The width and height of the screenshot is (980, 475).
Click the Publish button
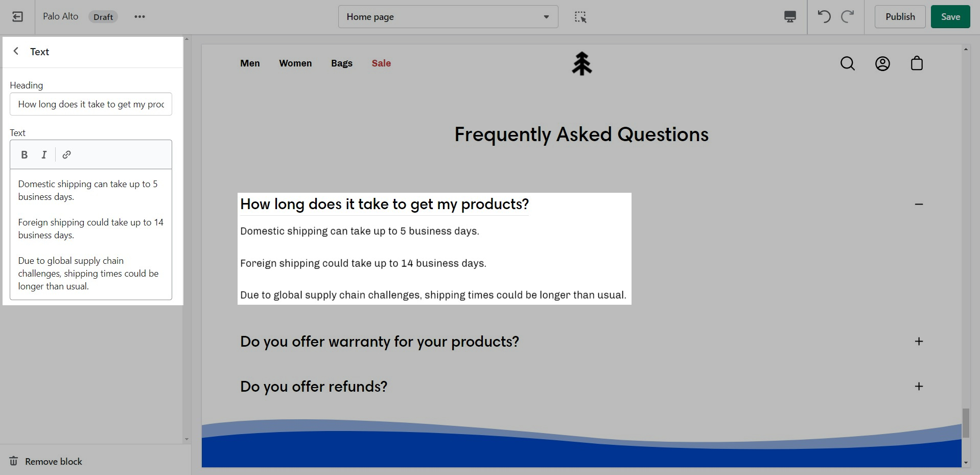point(900,17)
